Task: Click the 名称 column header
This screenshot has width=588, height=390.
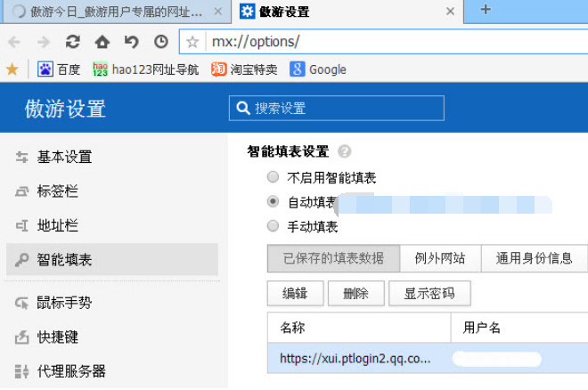Action: click(x=359, y=328)
